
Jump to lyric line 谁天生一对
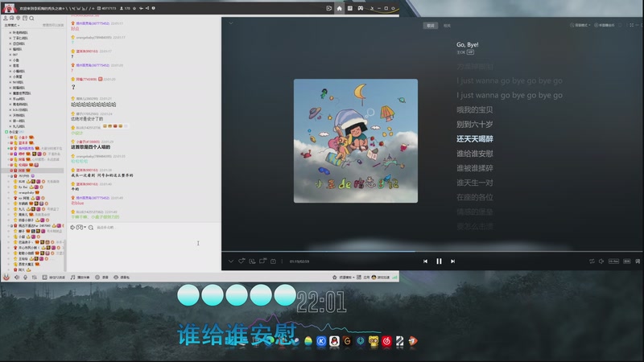(x=475, y=183)
